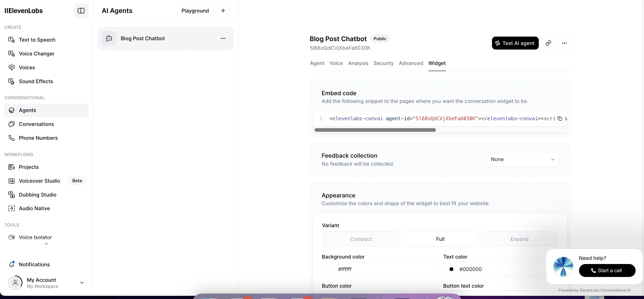
Task: Expand the My Account workspace menu
Action: pyautogui.click(x=82, y=282)
